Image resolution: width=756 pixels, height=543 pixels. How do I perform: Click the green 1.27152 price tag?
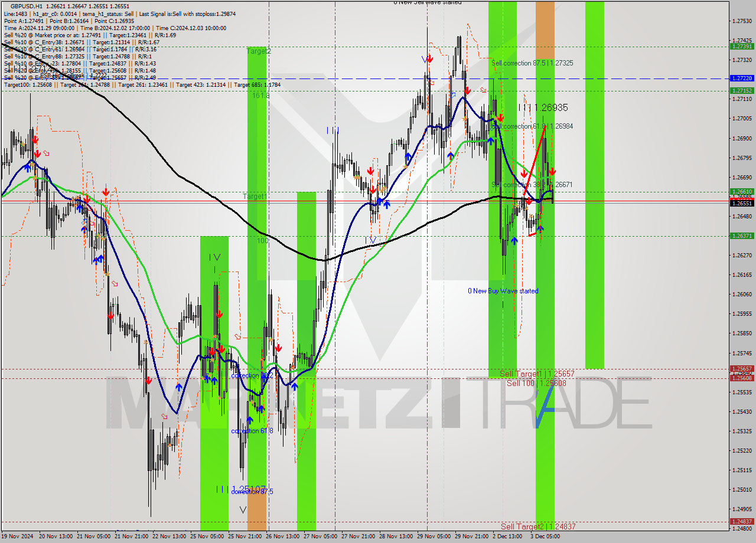742,90
